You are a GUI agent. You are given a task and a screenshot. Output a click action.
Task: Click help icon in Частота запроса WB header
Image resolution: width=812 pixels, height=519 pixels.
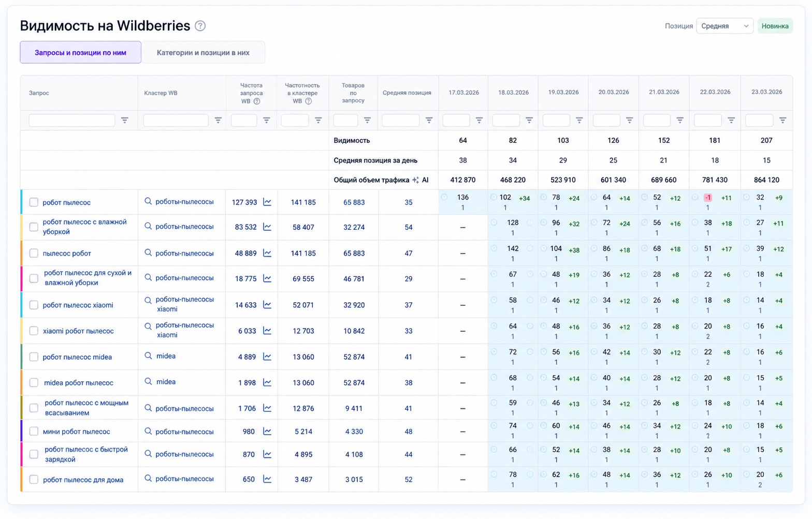(257, 101)
